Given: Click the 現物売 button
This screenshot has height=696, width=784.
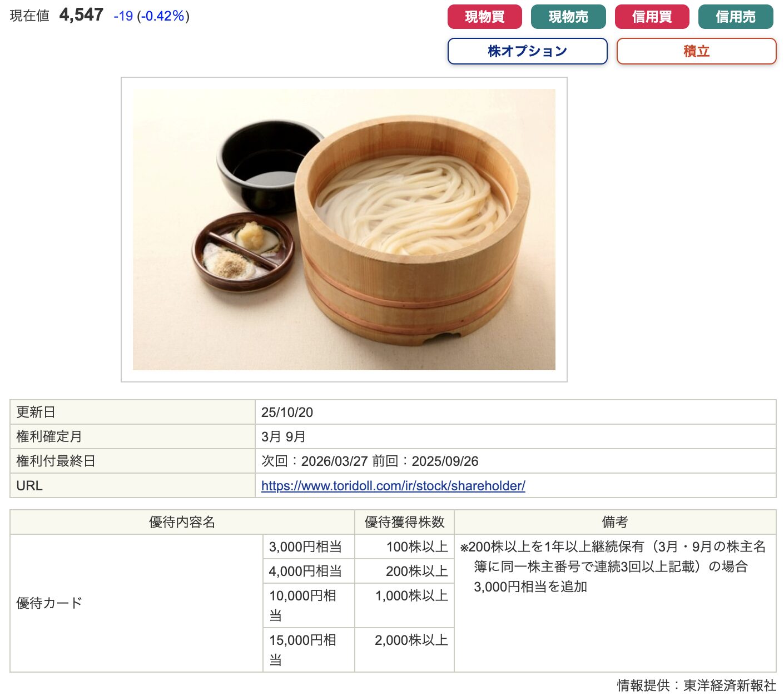Looking at the screenshot, I should pyautogui.click(x=568, y=17).
